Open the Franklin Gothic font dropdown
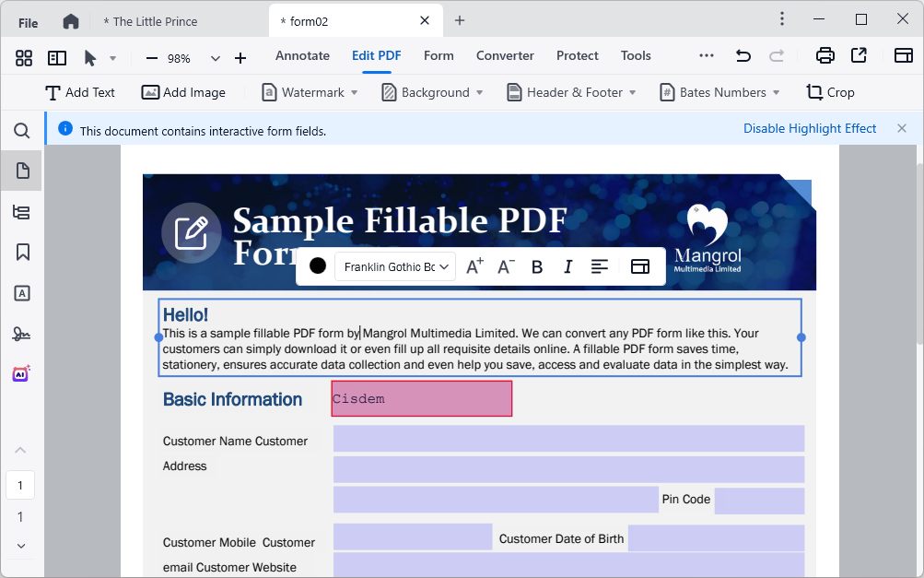924x578 pixels. (396, 266)
